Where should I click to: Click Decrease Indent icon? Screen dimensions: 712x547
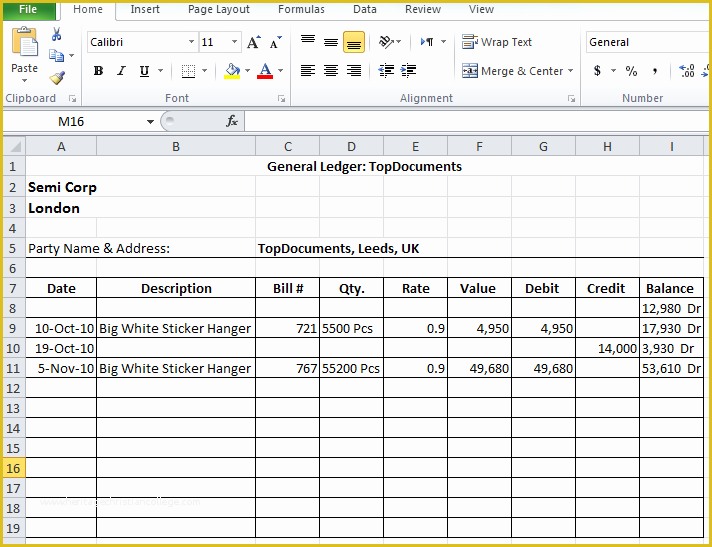pos(386,71)
